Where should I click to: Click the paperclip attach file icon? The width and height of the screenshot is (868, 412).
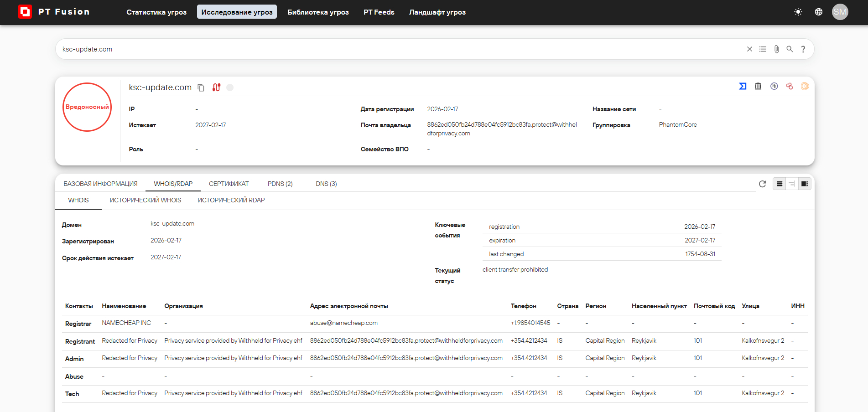coord(776,49)
